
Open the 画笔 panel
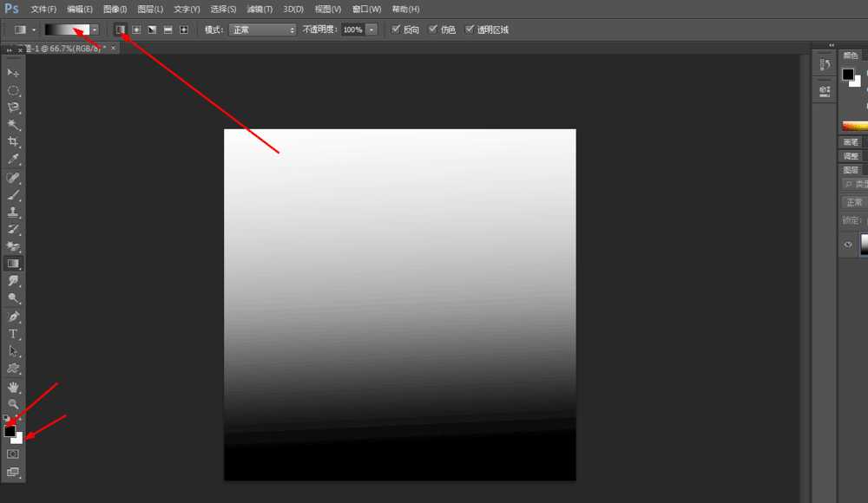pos(850,140)
